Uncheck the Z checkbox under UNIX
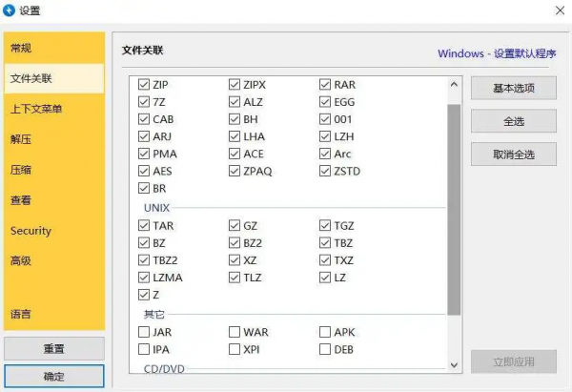572x392 pixels. pyautogui.click(x=144, y=295)
